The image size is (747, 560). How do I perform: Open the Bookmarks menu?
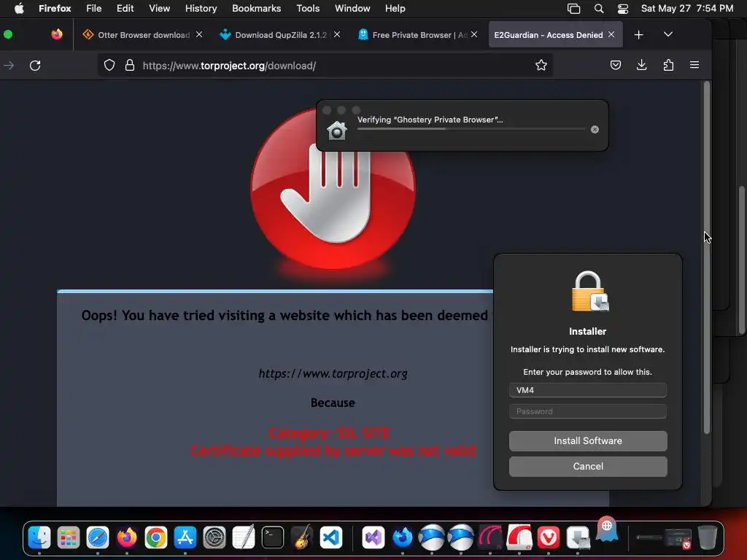[256, 9]
